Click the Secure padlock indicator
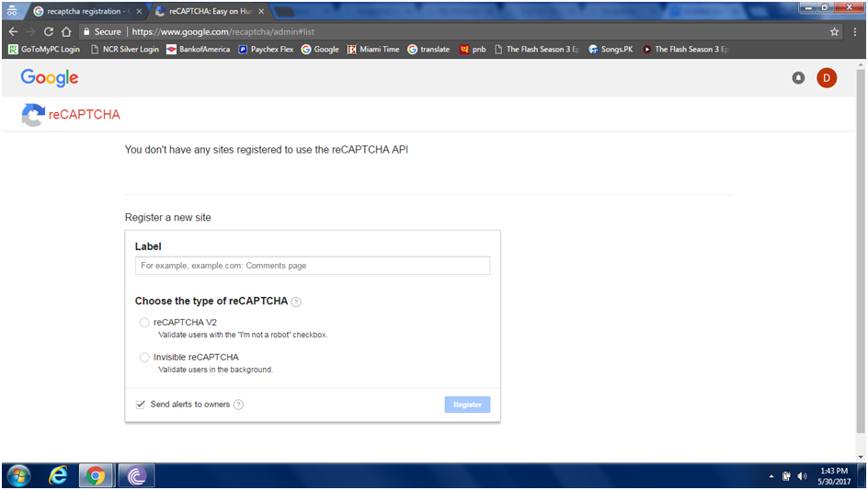868x490 pixels. [x=102, y=31]
